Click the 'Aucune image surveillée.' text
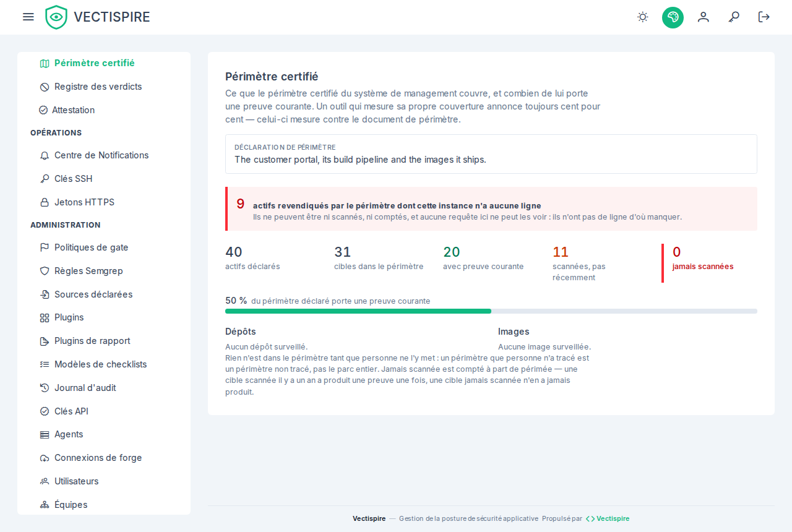This screenshot has height=532, width=792. (x=544, y=347)
